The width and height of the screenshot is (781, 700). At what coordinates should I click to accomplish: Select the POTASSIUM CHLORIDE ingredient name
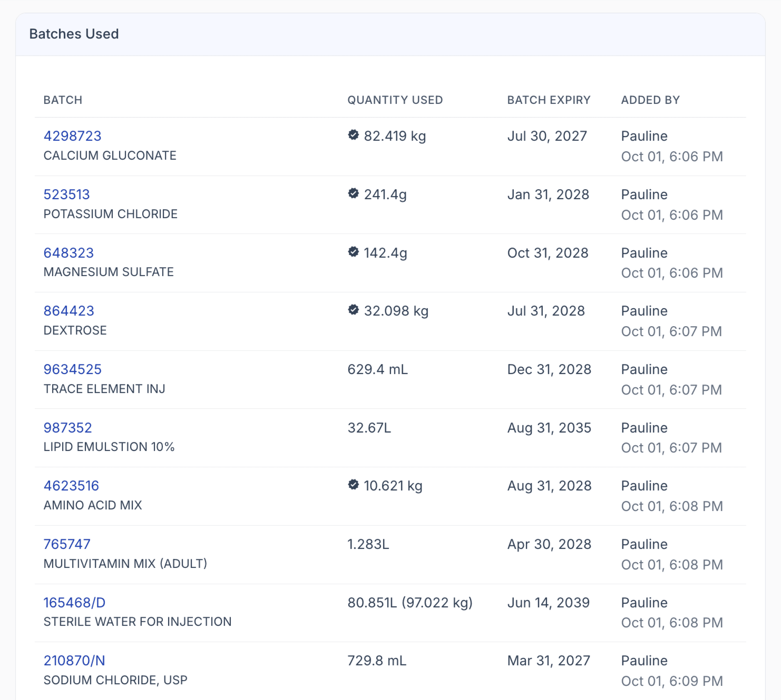click(110, 214)
